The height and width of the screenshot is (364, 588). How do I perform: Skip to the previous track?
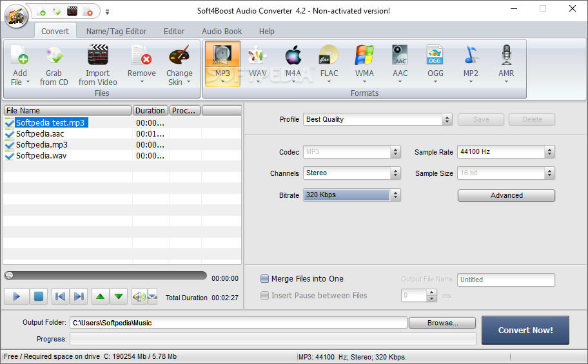pos(60,296)
